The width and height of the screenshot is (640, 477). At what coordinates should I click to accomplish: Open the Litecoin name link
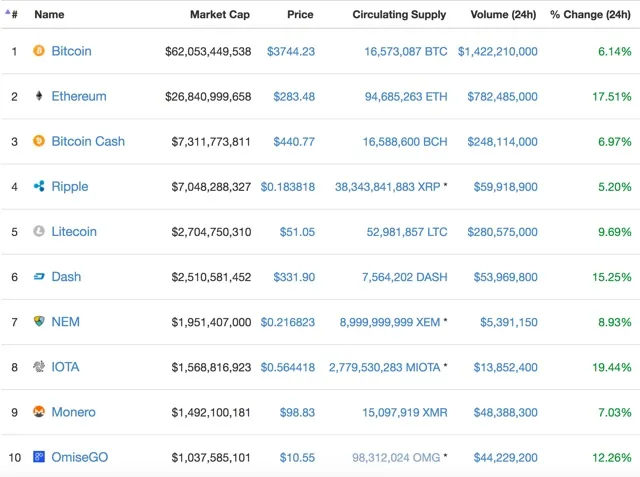click(x=74, y=232)
